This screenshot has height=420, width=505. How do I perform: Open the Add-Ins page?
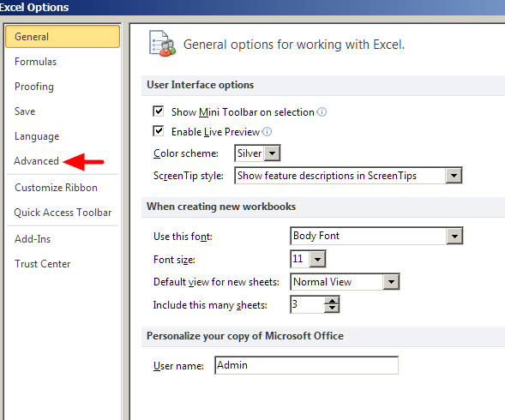[x=33, y=239]
